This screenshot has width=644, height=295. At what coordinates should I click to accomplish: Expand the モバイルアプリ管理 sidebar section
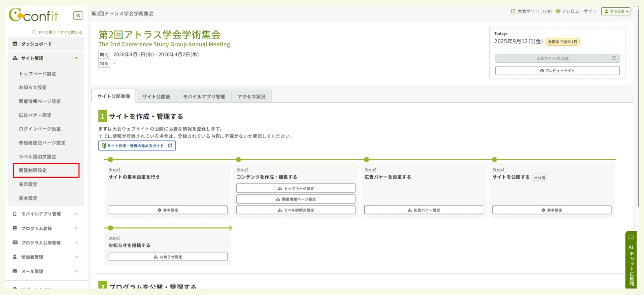click(46, 214)
